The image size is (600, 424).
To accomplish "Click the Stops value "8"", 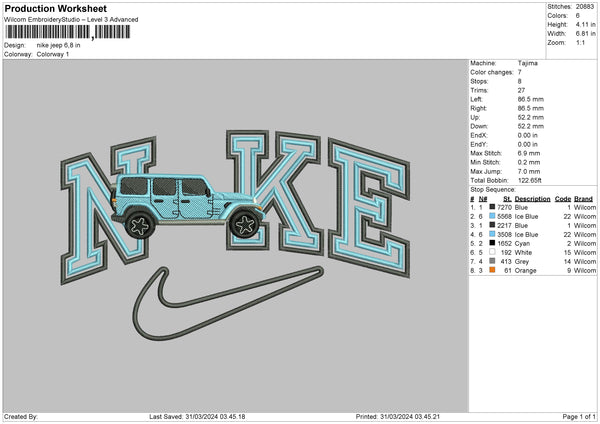I will [520, 81].
